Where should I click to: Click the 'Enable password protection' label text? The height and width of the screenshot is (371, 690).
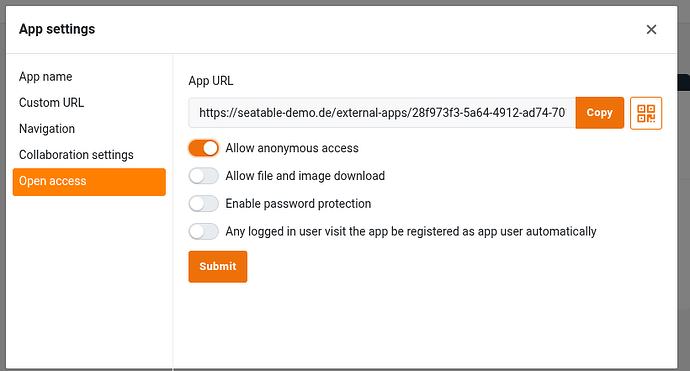pos(298,204)
